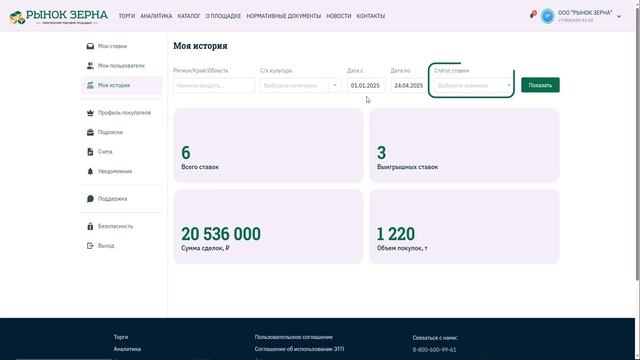Viewport: 640px width, 360px height.
Task: Click the Счета document icon
Action: coord(90,152)
